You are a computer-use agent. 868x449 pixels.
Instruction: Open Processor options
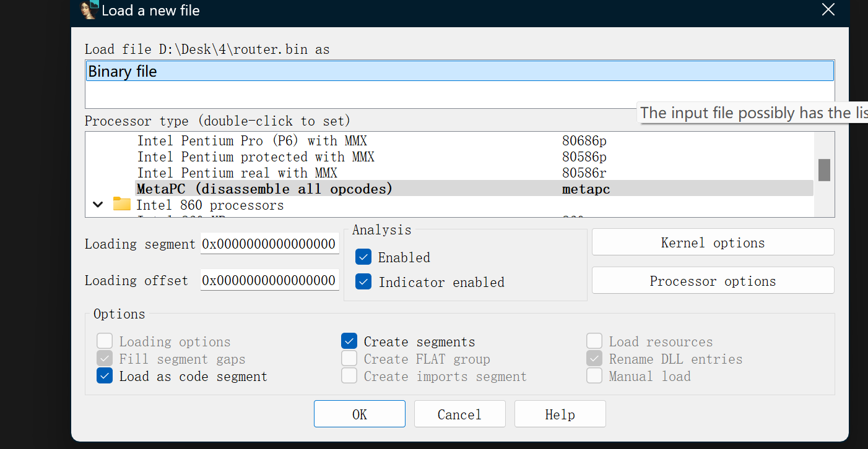(713, 281)
